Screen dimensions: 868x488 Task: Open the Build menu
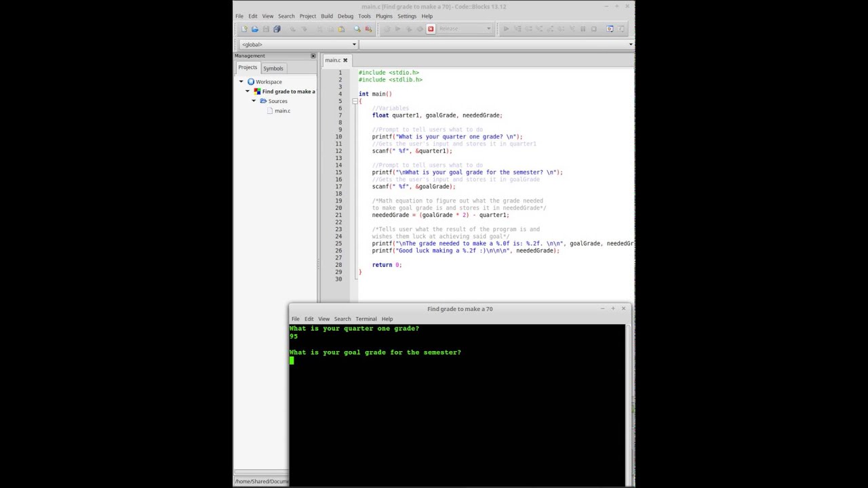coord(327,16)
